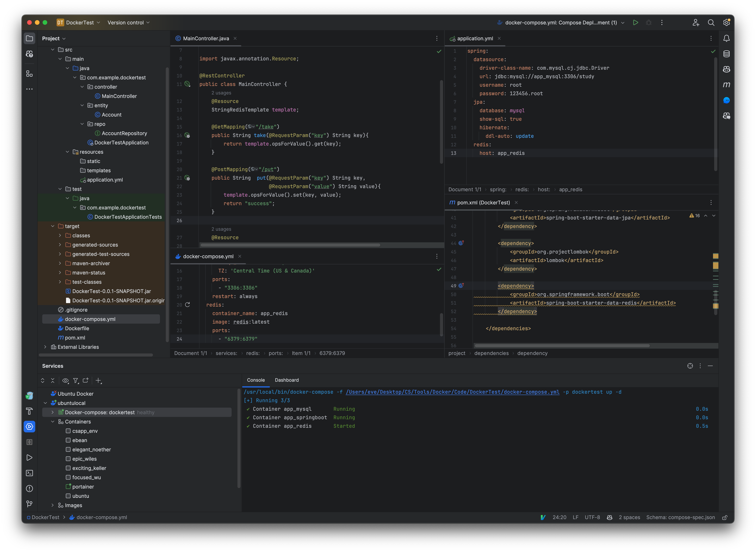
Task: Click the LF line separator item
Action: pyautogui.click(x=576, y=518)
